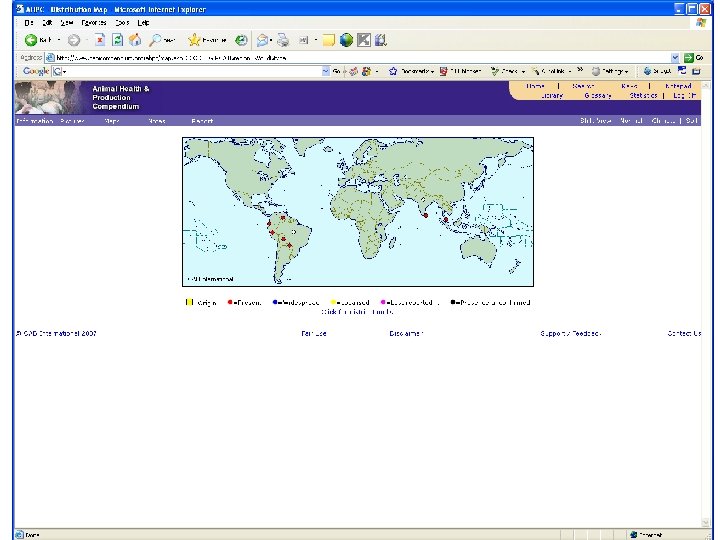
Task: Click the AutoLink pen icon in the Google toolbar
Action: tap(535, 71)
